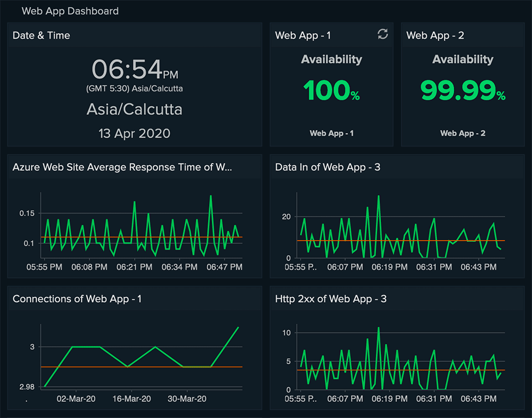Click the tallest spike in Average Response Time chart

(x=211, y=195)
